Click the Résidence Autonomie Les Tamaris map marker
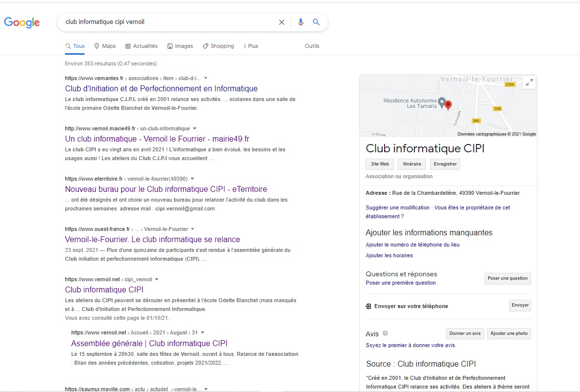Image resolution: width=580 pixels, height=392 pixels. coord(441,103)
